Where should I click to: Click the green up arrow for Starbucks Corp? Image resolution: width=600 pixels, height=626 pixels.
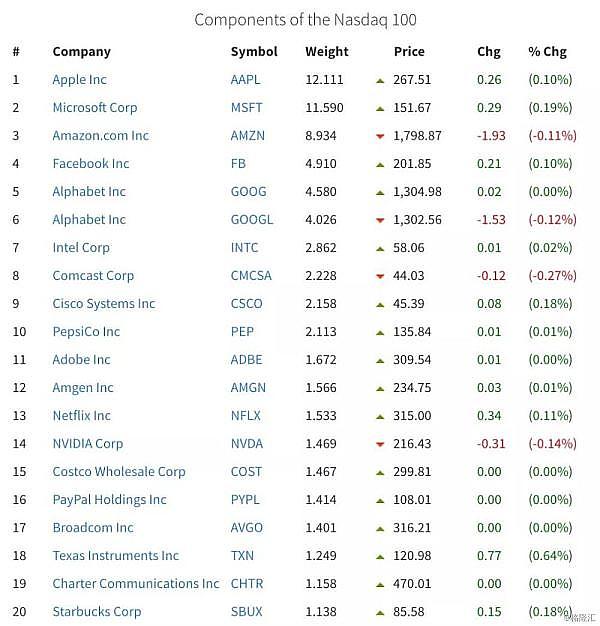click(x=380, y=612)
